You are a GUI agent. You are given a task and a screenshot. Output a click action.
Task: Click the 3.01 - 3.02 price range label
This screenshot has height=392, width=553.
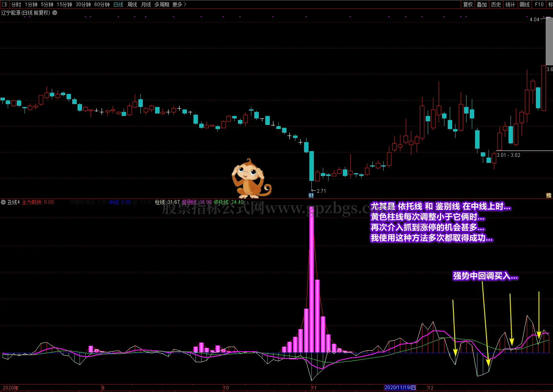pyautogui.click(x=509, y=155)
